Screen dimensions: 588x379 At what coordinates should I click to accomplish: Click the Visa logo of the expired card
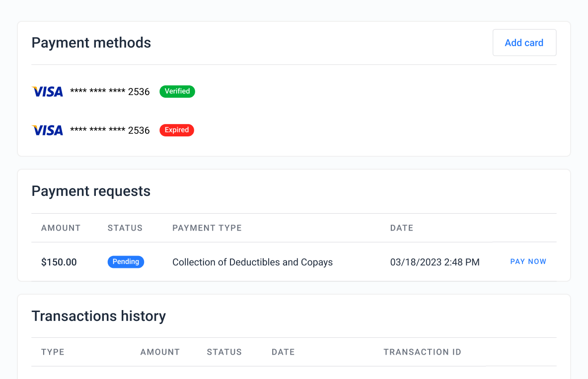(48, 130)
